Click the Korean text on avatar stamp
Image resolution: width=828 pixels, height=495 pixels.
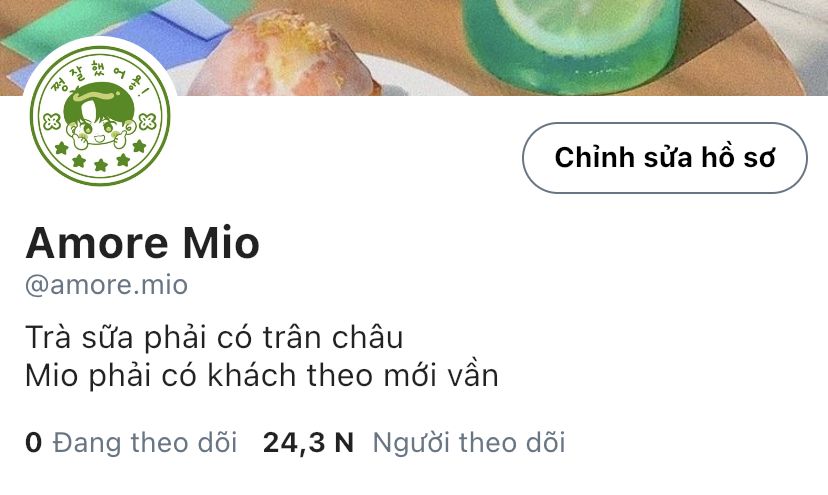[x=100, y=74]
